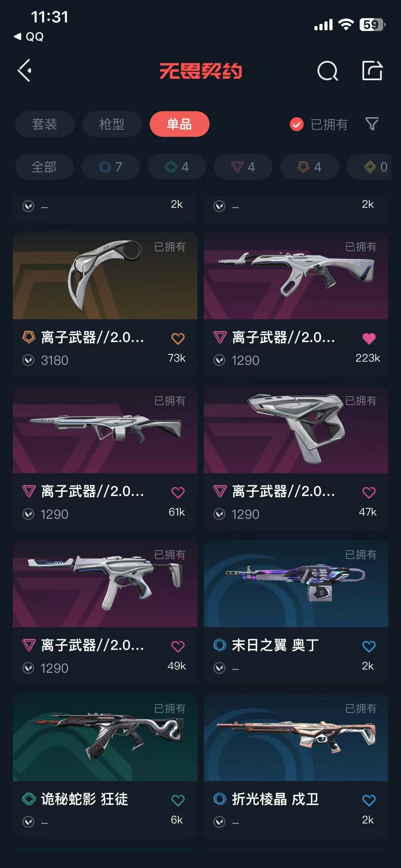Filter by blue circle tier 7
Image resolution: width=401 pixels, height=868 pixels.
(111, 167)
